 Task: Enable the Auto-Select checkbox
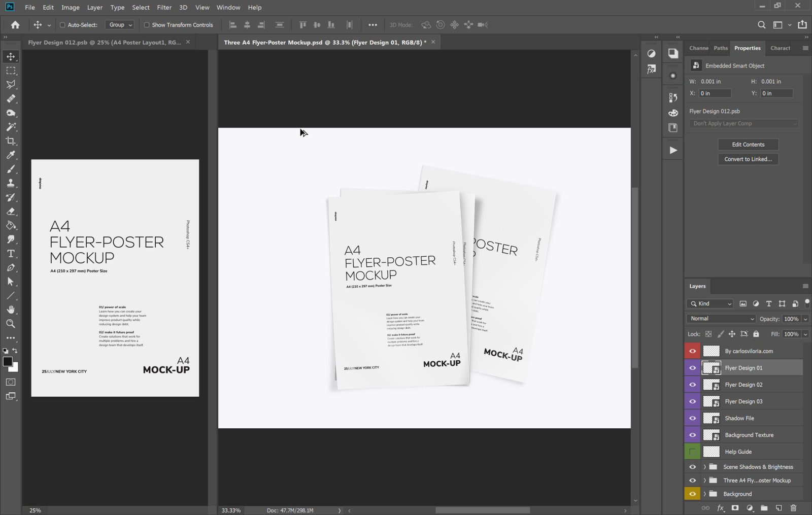[x=63, y=25]
